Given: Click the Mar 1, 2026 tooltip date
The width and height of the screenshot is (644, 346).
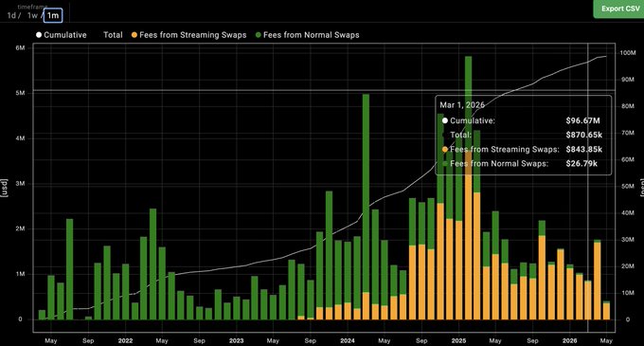Looking at the screenshot, I should 462,105.
